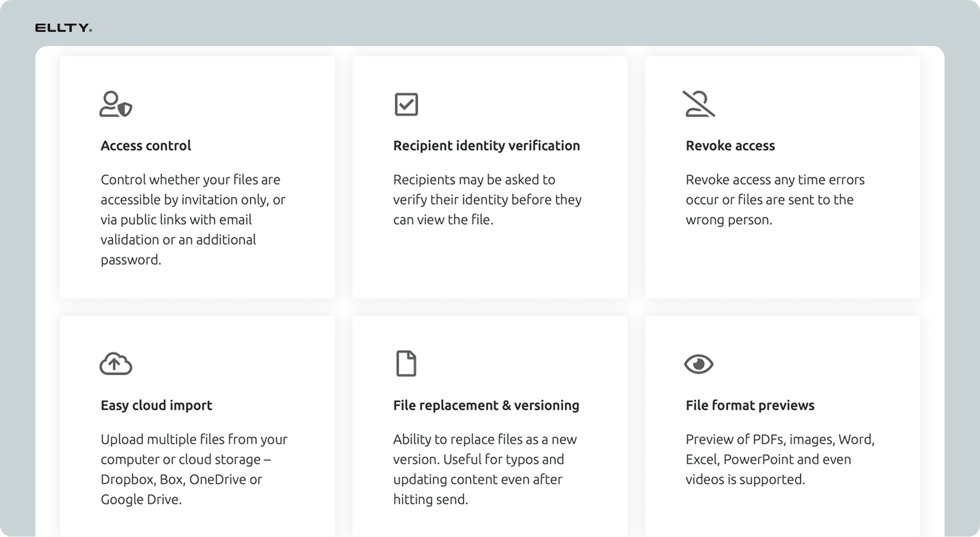Click the checkmark box identity verification icon
The image size is (980, 537).
tap(406, 105)
